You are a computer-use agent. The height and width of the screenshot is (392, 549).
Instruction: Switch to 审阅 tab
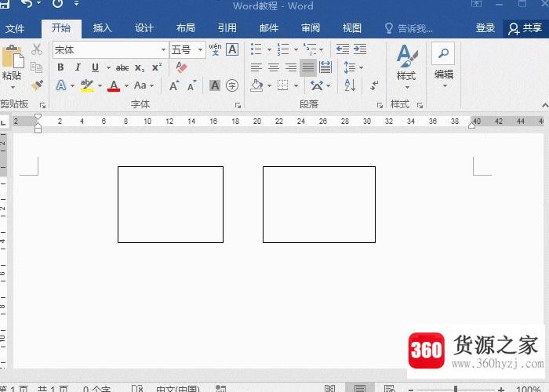(x=311, y=28)
